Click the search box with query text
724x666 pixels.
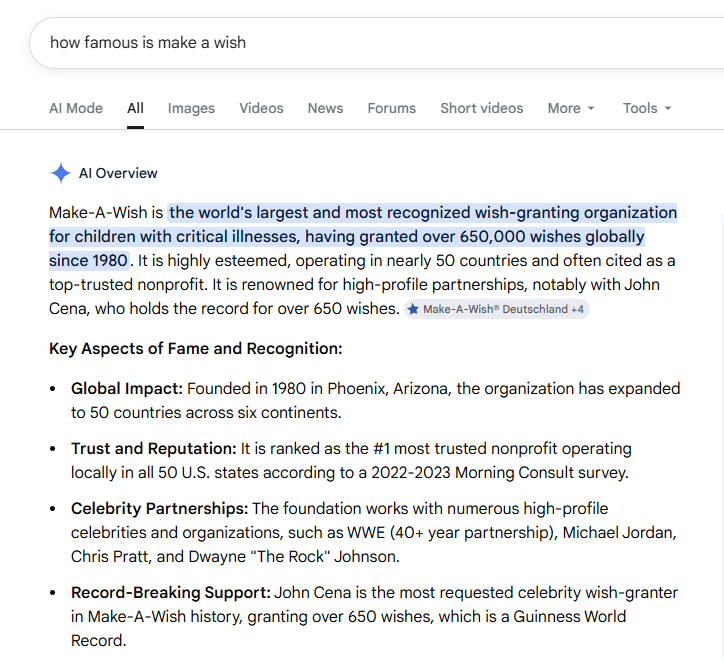pyautogui.click(x=376, y=43)
